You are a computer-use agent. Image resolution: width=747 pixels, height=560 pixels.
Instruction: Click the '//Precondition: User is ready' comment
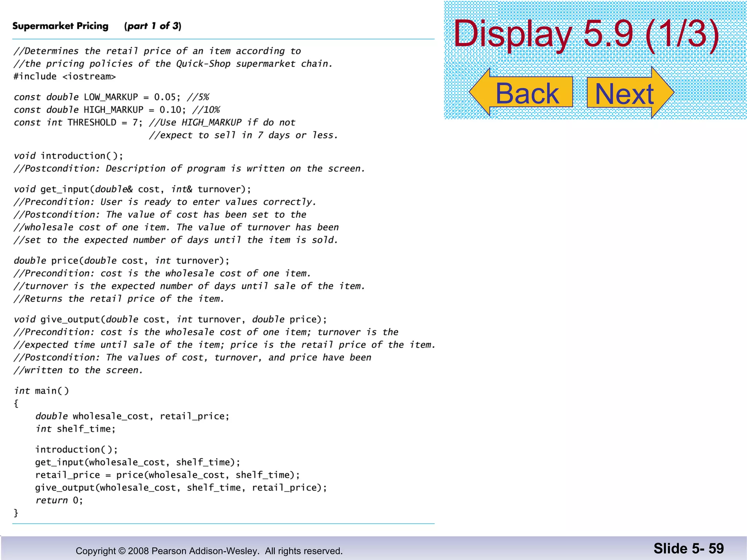coord(165,202)
